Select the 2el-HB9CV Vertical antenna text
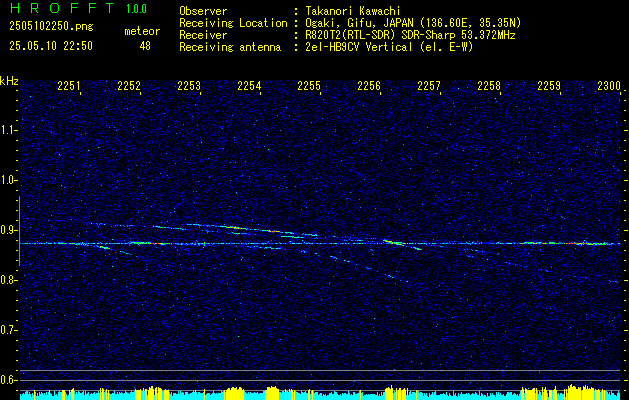Screen dimensions: 629x400 389,47
